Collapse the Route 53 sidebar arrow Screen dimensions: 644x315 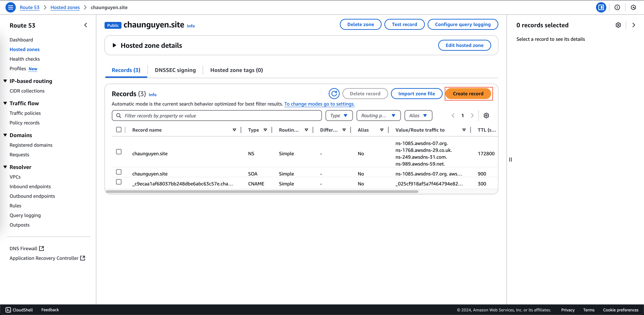[86, 25]
